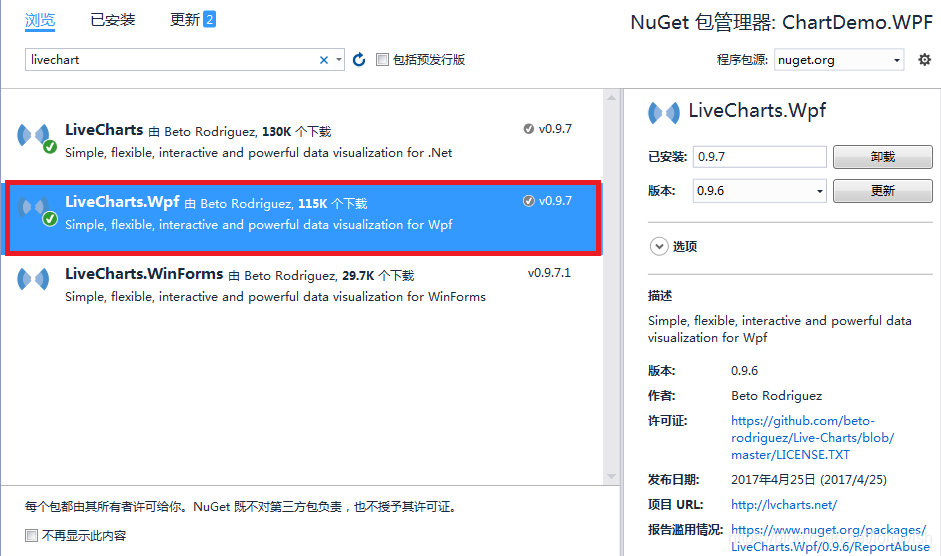Screen dimensions: 941x556
Task: Switch to the Installed tab
Action: click(113, 20)
